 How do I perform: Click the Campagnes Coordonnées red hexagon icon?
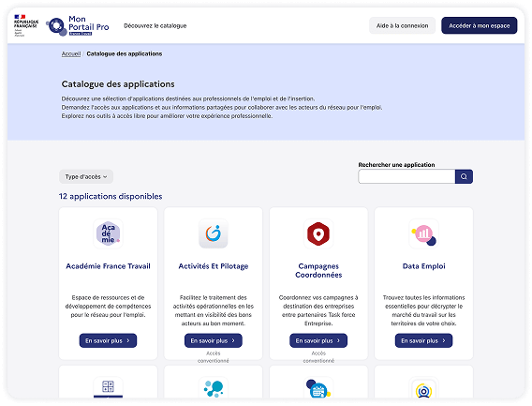318,233
